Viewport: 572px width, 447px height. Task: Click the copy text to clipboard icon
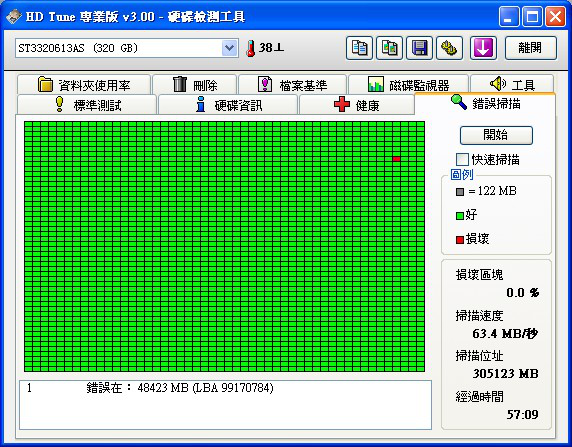click(359, 48)
